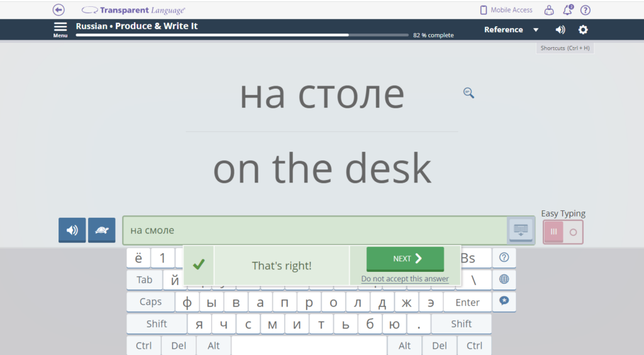This screenshot has width=644, height=355.
Task: Click the keyboard globe language icon
Action: (504, 279)
